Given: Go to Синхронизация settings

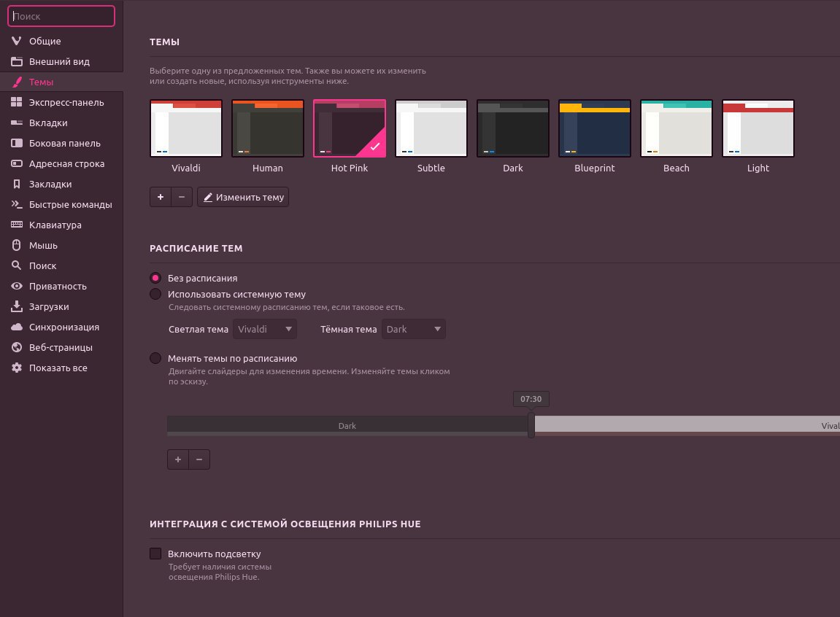Looking at the screenshot, I should (x=61, y=327).
